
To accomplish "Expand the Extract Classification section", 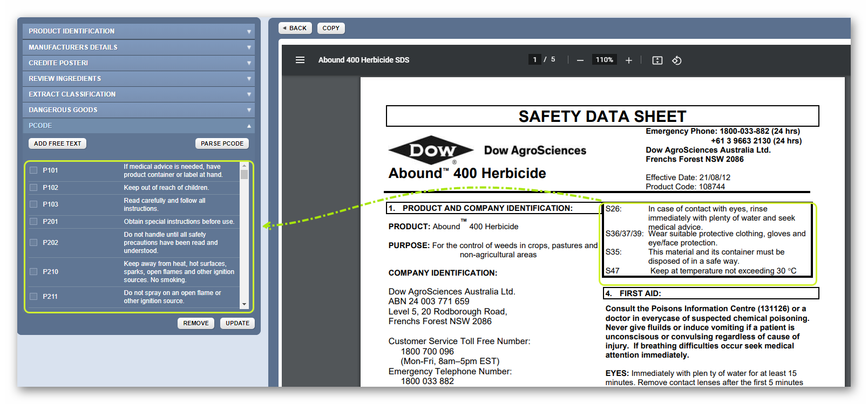I will (139, 94).
